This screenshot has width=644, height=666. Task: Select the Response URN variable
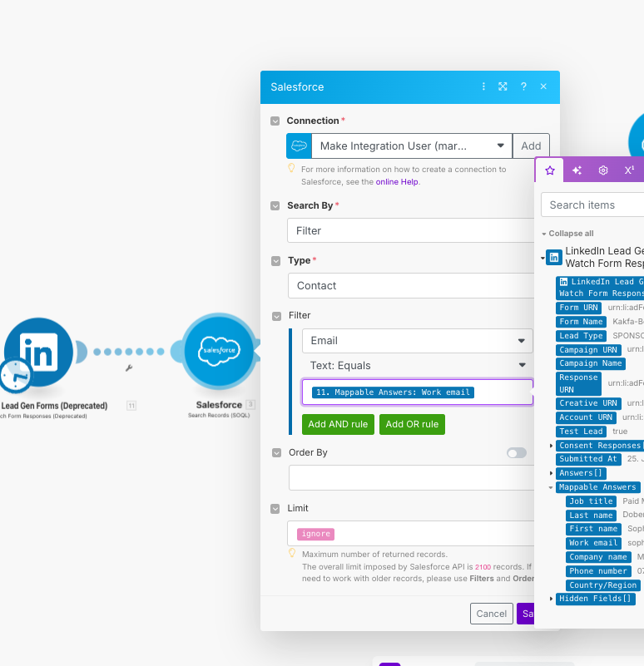tap(578, 383)
